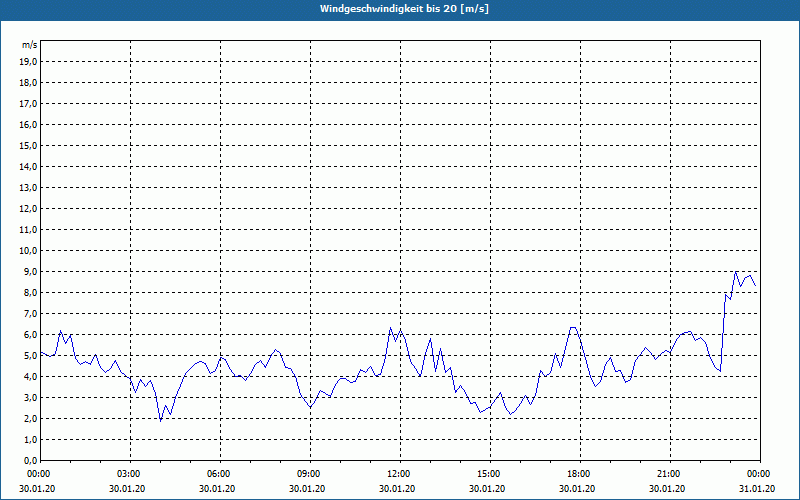Screen dimensions: 800x500
Task: Click the "3,0" y-axis label
Action: click(x=30, y=397)
